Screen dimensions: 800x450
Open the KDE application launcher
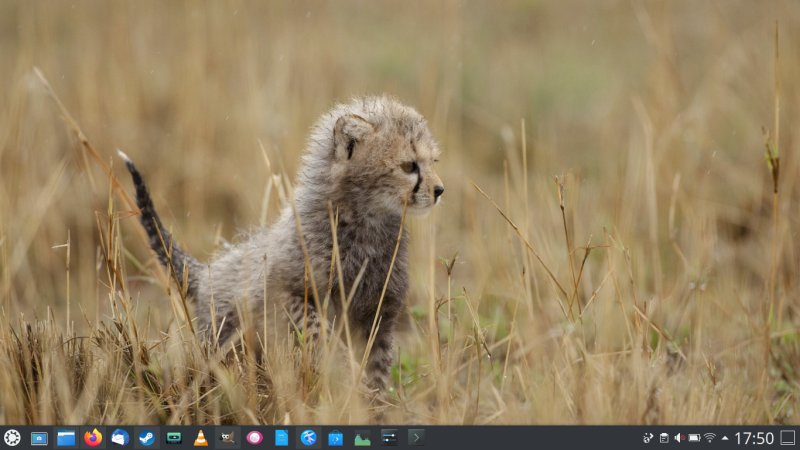click(x=12, y=438)
